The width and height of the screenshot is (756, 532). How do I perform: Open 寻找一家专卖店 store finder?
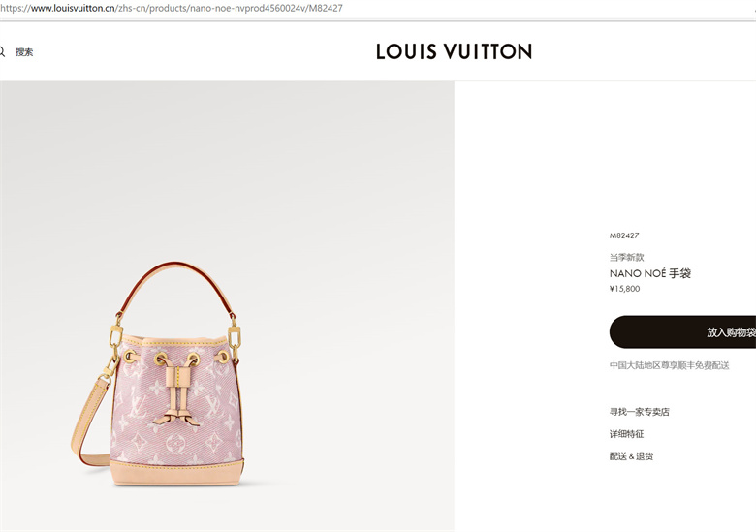pos(640,412)
